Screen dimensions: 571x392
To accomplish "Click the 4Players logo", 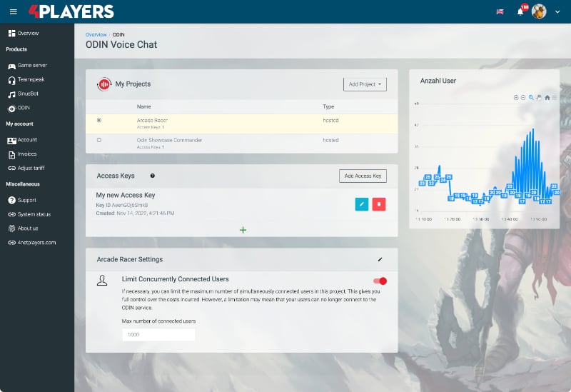I will coord(71,11).
